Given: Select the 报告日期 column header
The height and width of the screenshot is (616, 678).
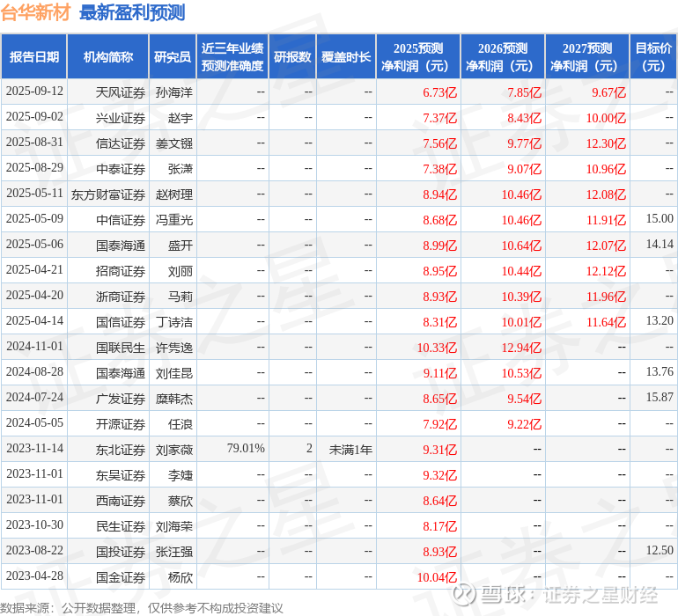Looking at the screenshot, I should pos(33,56).
